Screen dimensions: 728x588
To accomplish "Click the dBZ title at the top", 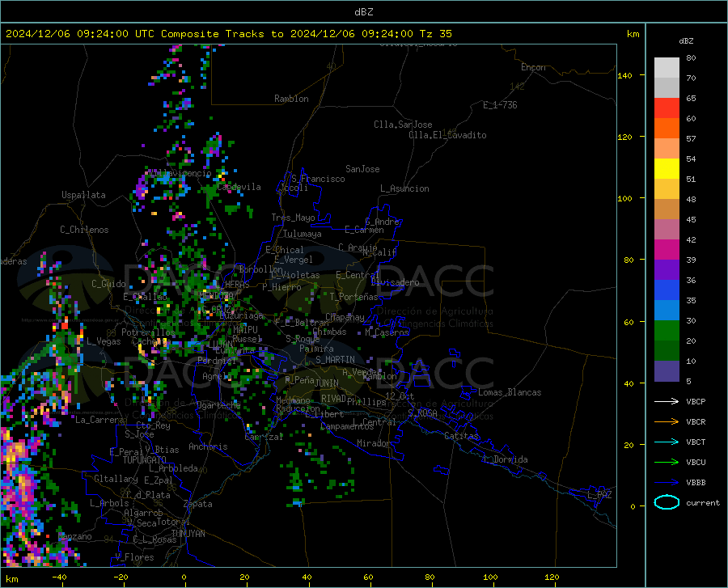I will coord(363,12).
